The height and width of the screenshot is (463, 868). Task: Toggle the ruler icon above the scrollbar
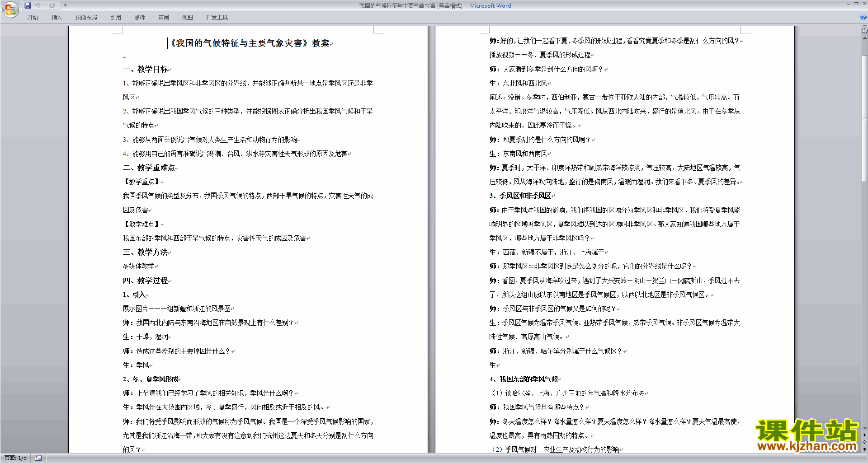tap(865, 31)
